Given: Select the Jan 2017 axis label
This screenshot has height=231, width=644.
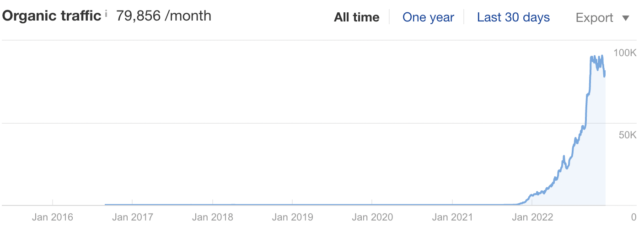Looking at the screenshot, I should coord(132,217).
